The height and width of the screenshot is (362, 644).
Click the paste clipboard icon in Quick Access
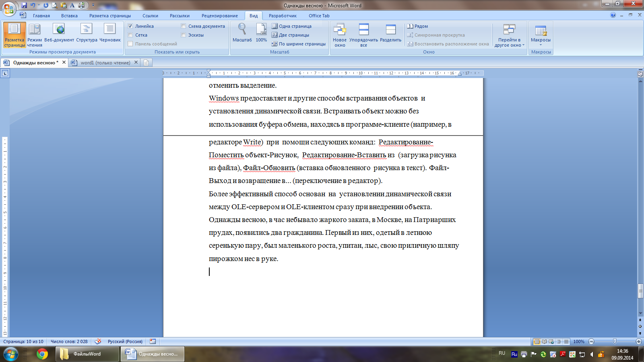click(64, 5)
